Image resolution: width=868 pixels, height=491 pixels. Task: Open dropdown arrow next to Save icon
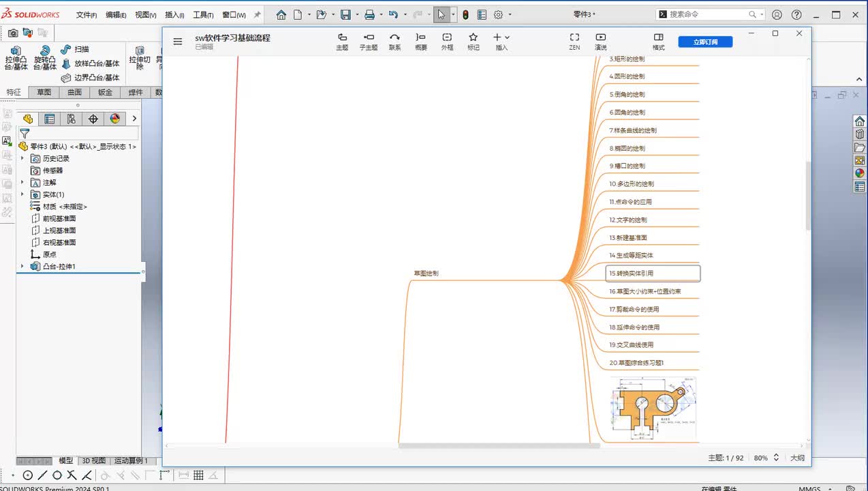pos(357,14)
